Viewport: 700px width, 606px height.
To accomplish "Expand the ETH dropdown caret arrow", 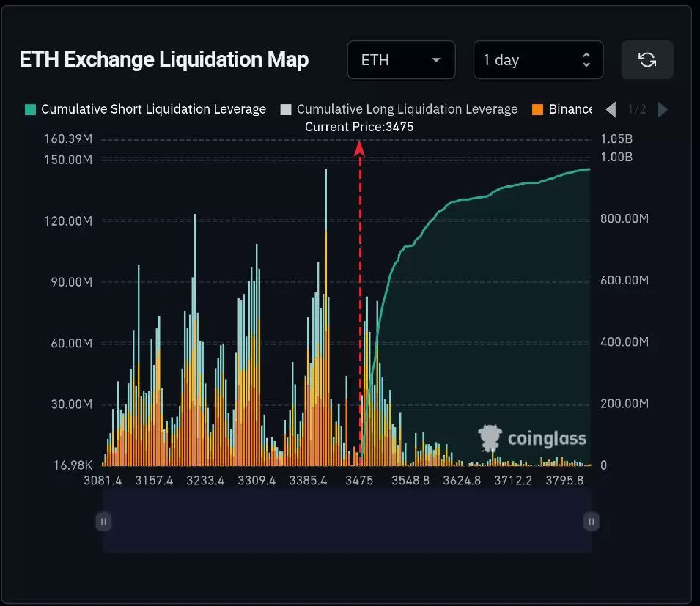I will [436, 60].
